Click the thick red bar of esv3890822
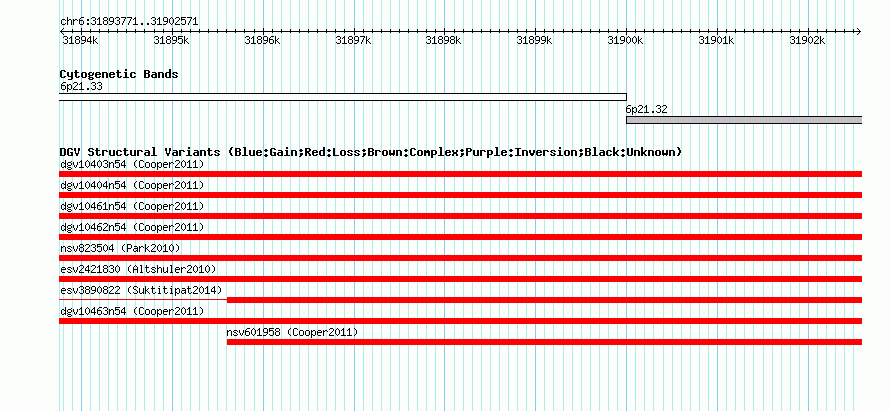 click(544, 300)
